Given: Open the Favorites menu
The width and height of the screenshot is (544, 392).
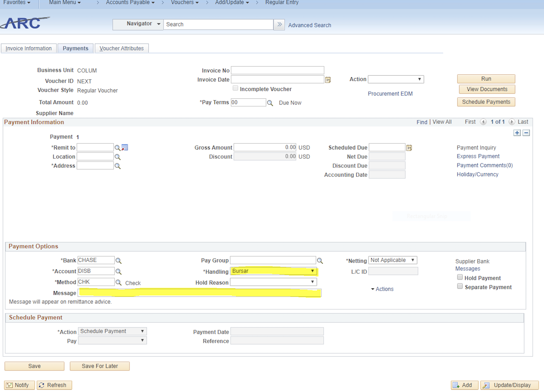Looking at the screenshot, I should click(x=17, y=2).
